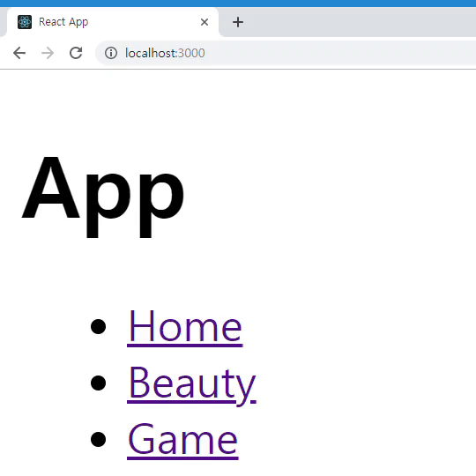Click the browser back arrow
This screenshot has height=476, width=476.
tap(19, 53)
